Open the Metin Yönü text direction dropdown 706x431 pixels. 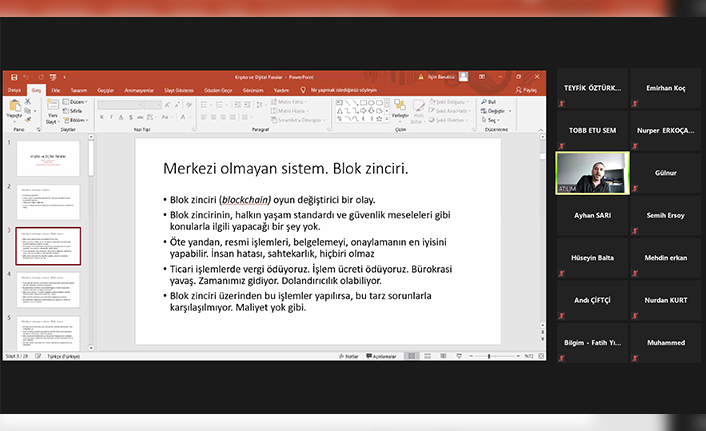pyautogui.click(x=289, y=102)
